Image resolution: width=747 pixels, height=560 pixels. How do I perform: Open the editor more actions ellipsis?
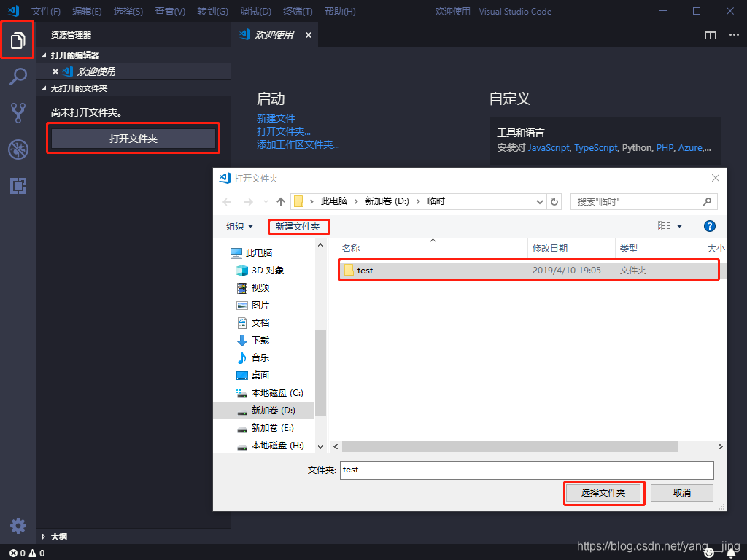coord(734,35)
